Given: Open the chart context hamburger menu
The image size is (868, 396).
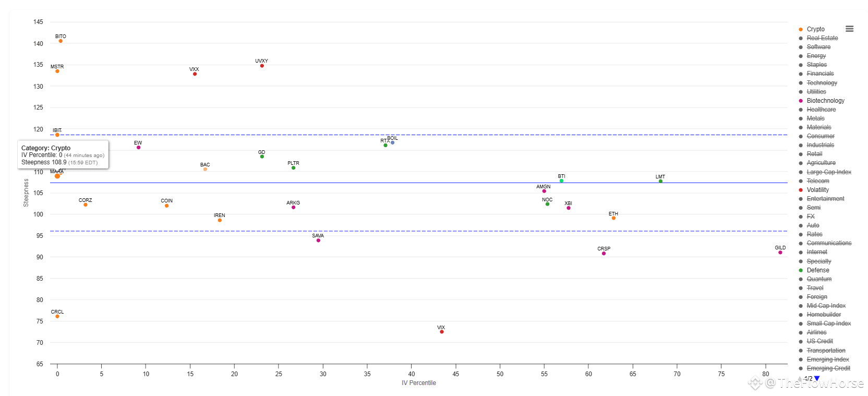Looking at the screenshot, I should coord(849,29).
